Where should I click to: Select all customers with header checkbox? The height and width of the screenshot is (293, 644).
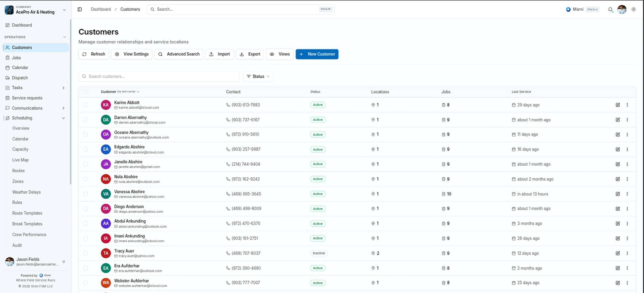coord(85,92)
